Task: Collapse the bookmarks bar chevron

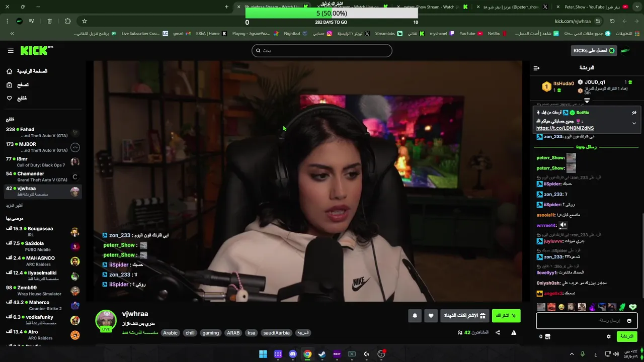Action: coord(12,34)
